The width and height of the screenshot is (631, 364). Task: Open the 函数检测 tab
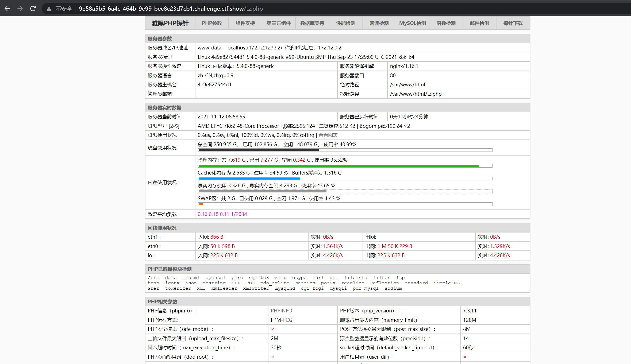tap(446, 23)
